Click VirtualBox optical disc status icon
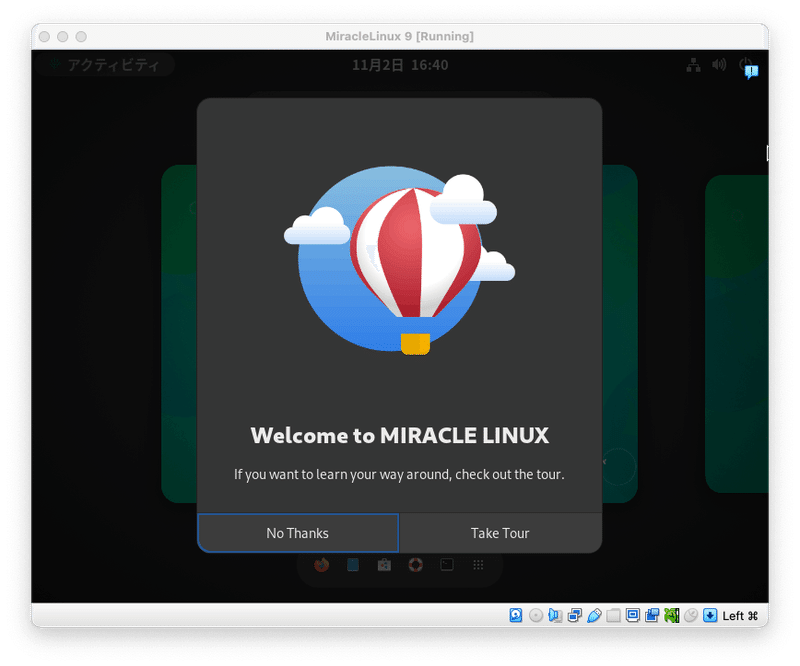The height and width of the screenshot is (666, 800). point(536,615)
